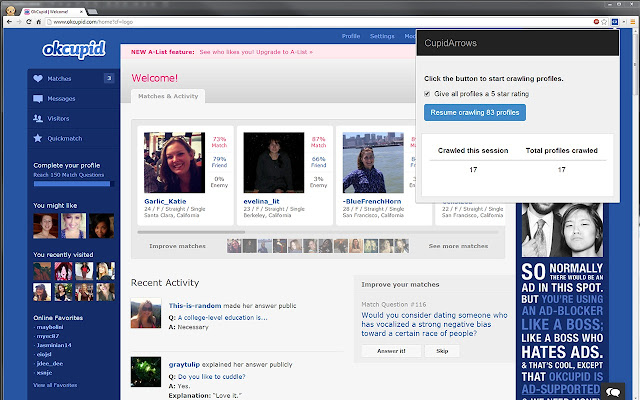This screenshot has width=640, height=400.
Task: Open Garlic_Katie's profile photo
Action: [174, 162]
